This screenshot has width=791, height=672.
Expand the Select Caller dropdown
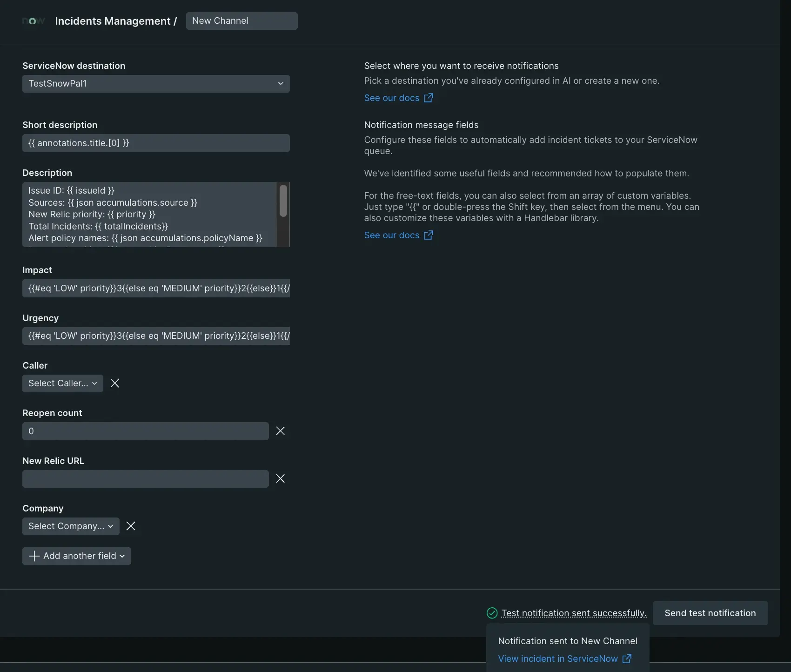62,383
